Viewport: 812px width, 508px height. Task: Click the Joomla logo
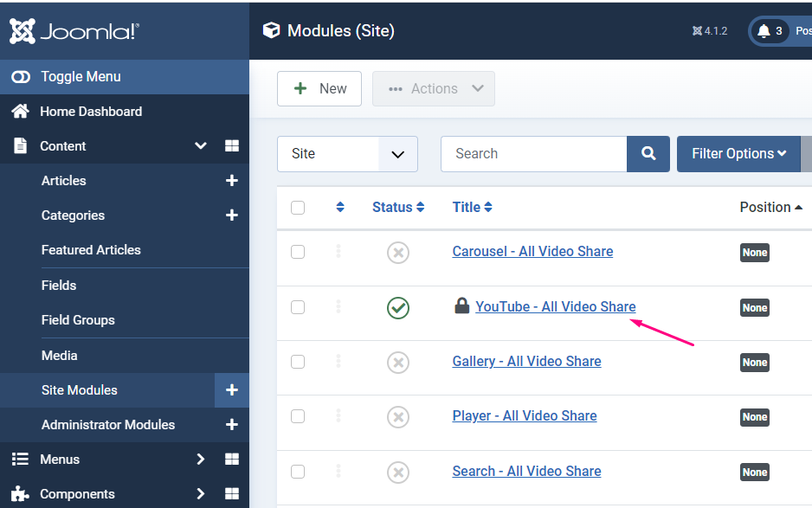(x=74, y=31)
